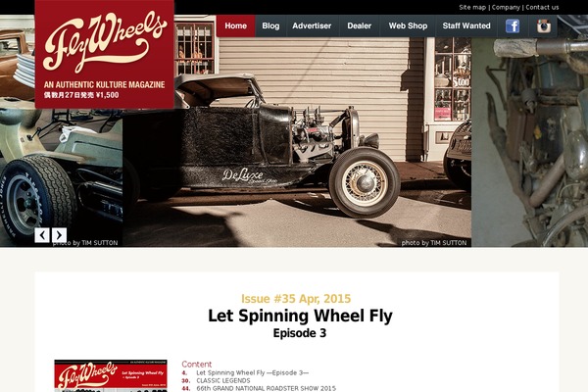Screen dimensions: 588x392
Task: Click Contact us link
Action: click(x=542, y=7)
